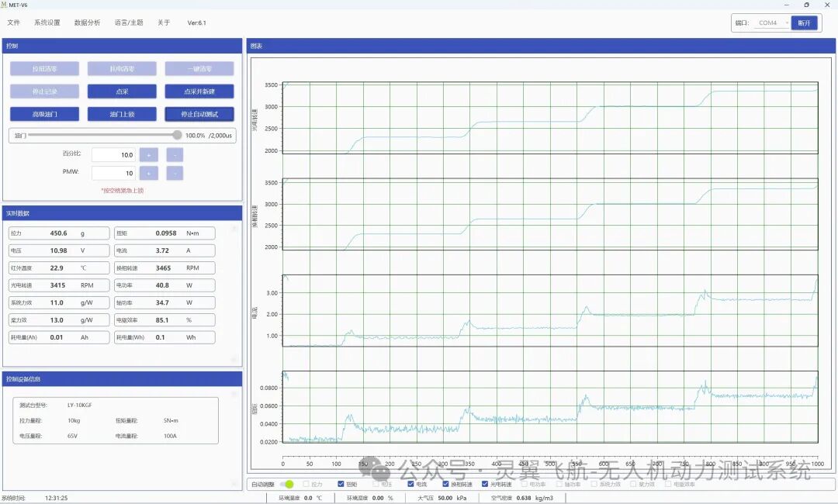
Task: Uncheck the 扭矩 chart checkbox
Action: tap(341, 485)
